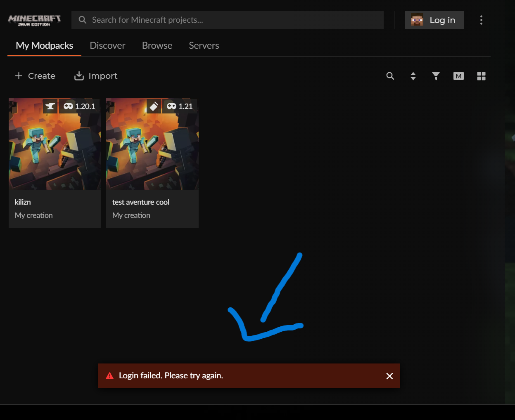The height and width of the screenshot is (420, 515).
Task: Click the 1.21 version badge
Action: 180,106
